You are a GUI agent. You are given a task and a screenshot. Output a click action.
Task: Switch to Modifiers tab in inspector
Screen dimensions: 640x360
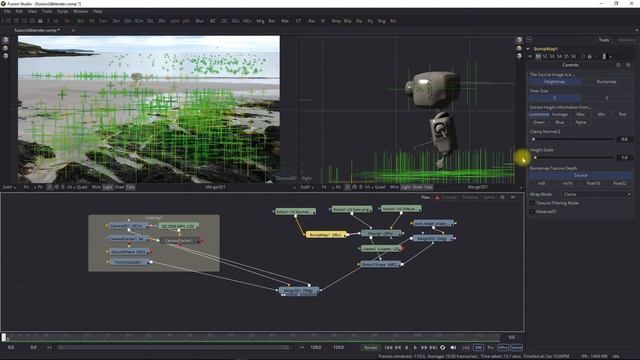click(x=626, y=40)
